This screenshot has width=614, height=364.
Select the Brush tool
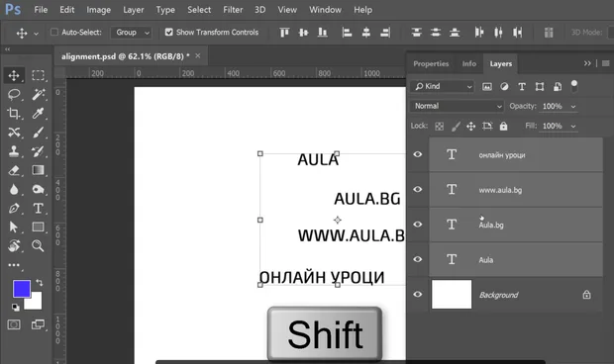tap(38, 133)
